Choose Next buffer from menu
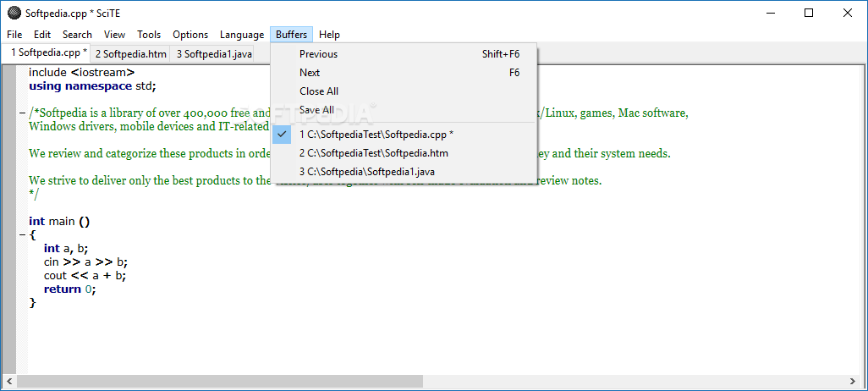This screenshot has width=868, height=391. pyautogui.click(x=404, y=73)
